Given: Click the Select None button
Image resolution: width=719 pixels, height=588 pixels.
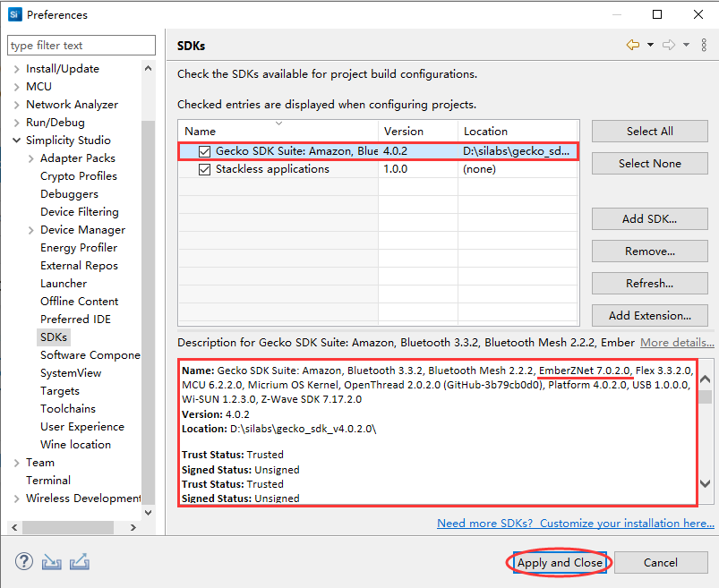Looking at the screenshot, I should [x=649, y=163].
